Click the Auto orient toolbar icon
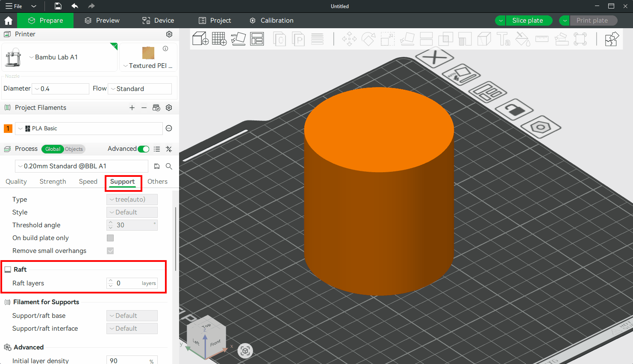 [x=238, y=39]
